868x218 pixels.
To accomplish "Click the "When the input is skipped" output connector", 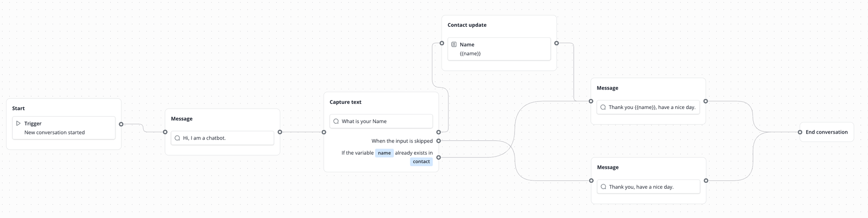I will click(439, 141).
